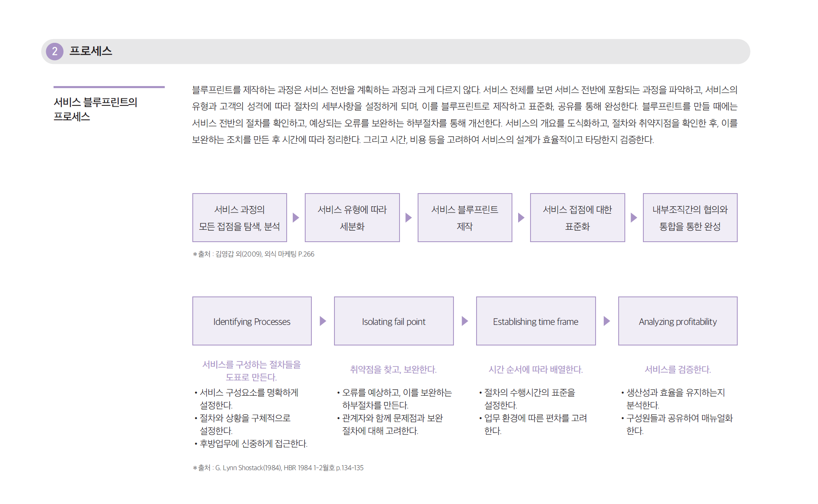818x504 pixels.
Task: Click the G. Lynn Shostack source footnote
Action: [278, 468]
